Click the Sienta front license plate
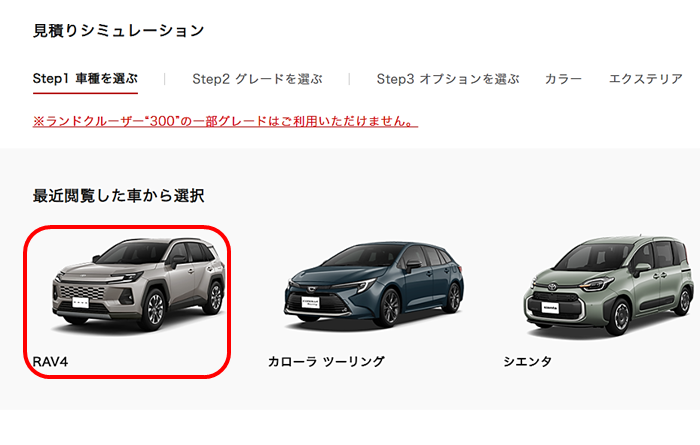Viewport: 700px width, 445px height. (x=550, y=307)
